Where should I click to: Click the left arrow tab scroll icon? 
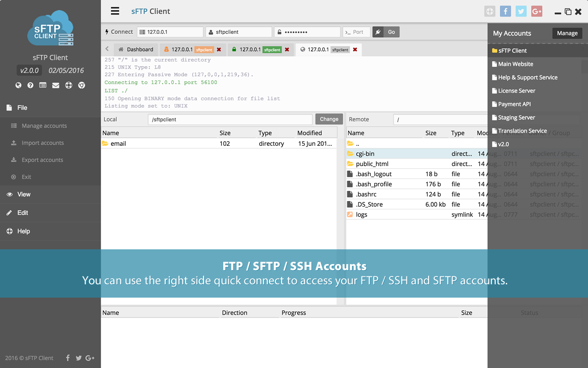107,49
